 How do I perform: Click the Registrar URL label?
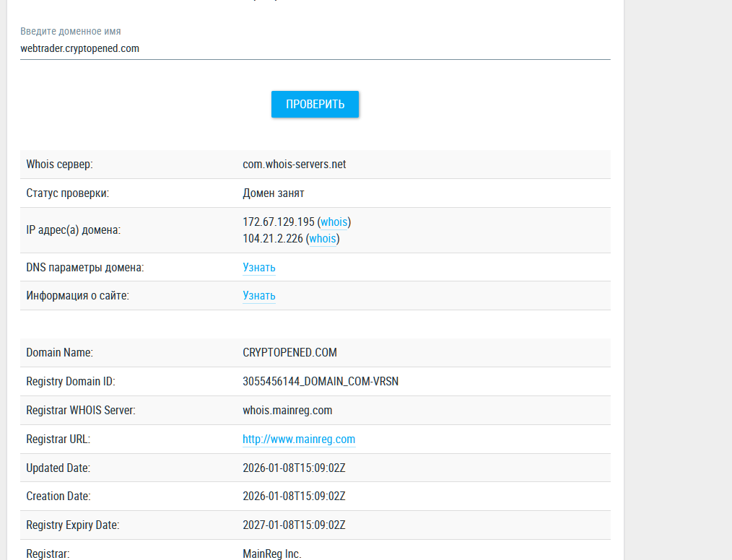(58, 439)
